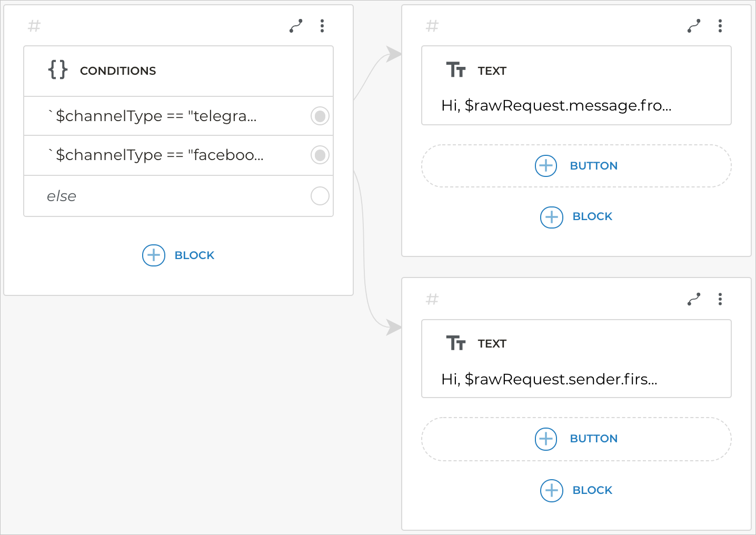Add a block to the Conditions screen
Screen dimensions: 756x535
click(x=178, y=255)
